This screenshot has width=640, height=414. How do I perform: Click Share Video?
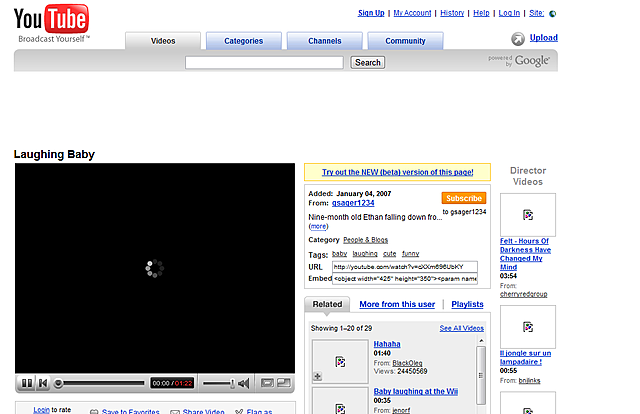203,411
